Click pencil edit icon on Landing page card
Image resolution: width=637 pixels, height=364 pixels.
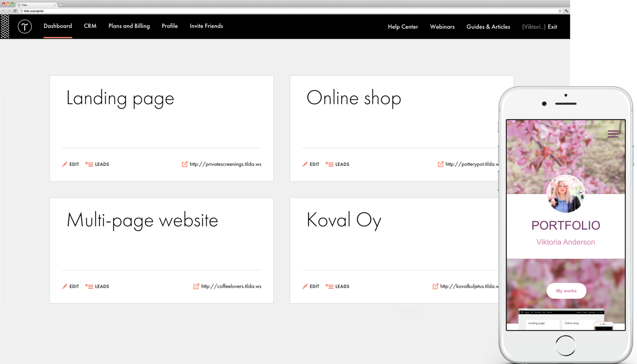(x=65, y=164)
